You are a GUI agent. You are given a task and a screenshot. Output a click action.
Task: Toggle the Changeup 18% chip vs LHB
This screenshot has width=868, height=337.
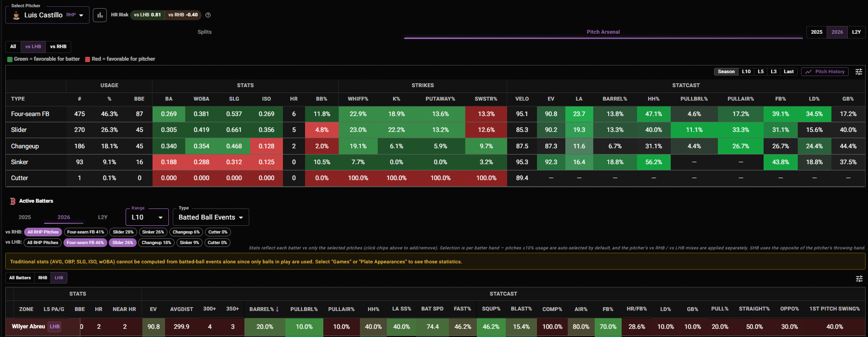(x=156, y=243)
